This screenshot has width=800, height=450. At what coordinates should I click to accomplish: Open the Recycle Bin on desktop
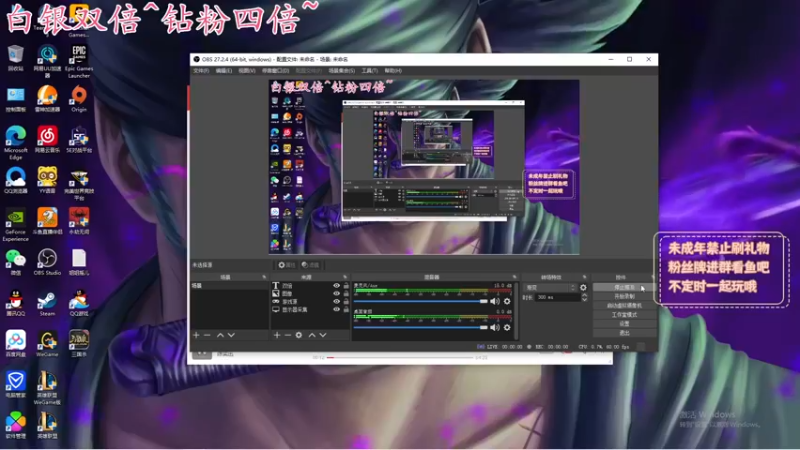pos(15,58)
